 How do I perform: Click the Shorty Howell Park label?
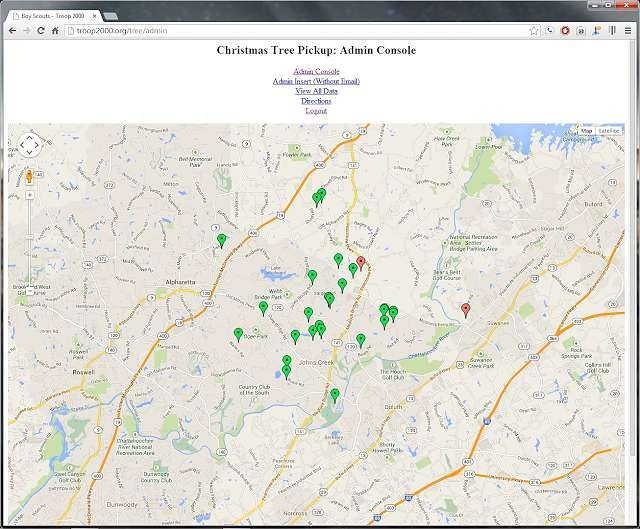point(387,447)
